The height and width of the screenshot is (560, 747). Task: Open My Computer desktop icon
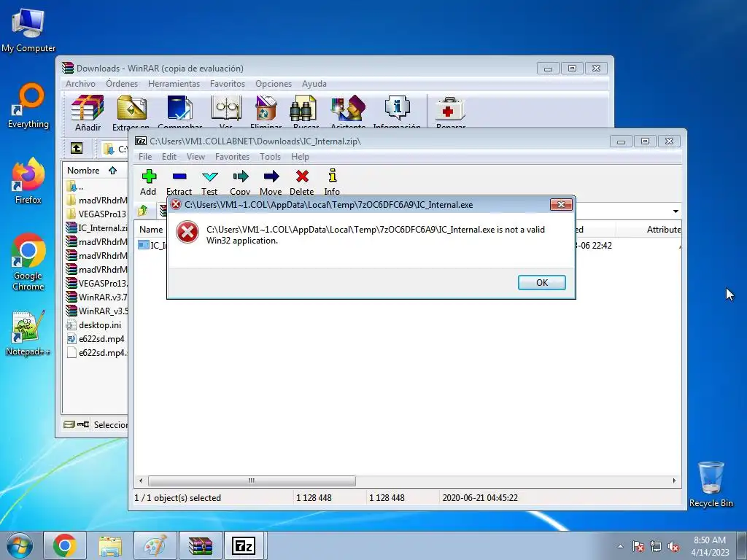click(x=28, y=31)
